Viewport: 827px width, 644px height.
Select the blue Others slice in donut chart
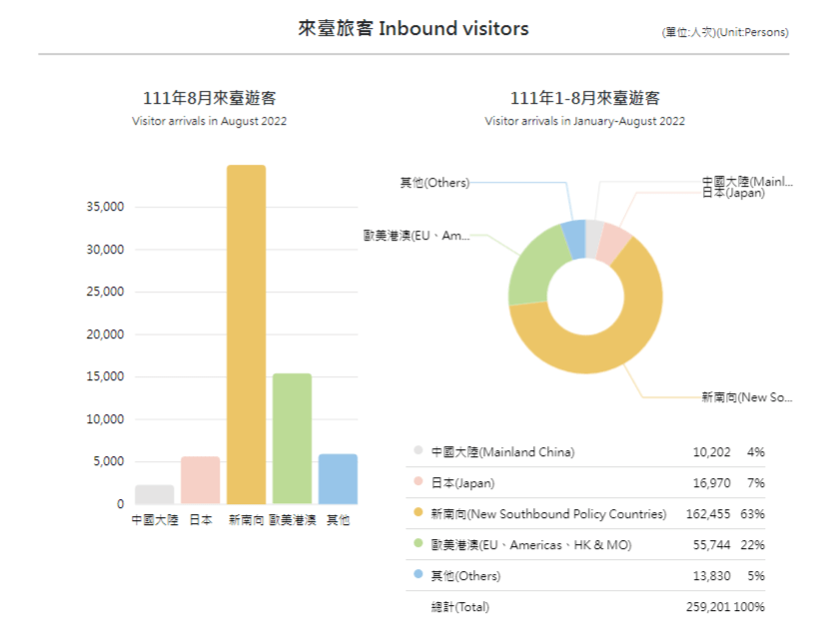574,239
